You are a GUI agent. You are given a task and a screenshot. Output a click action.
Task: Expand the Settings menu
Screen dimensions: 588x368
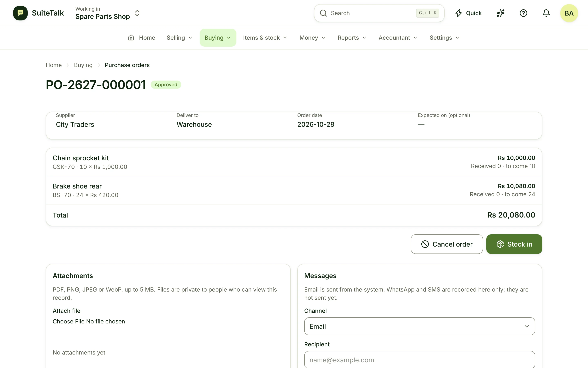click(x=444, y=38)
